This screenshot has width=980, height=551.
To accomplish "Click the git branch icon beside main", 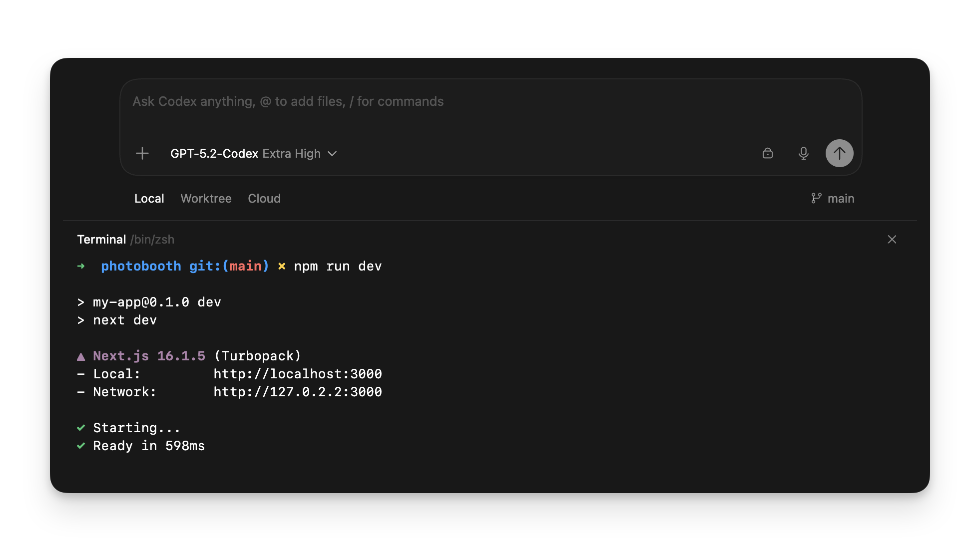I will click(x=816, y=198).
